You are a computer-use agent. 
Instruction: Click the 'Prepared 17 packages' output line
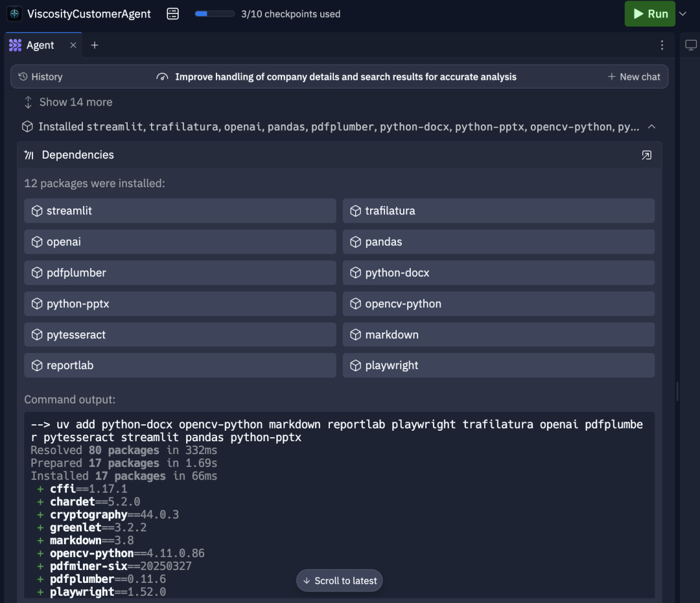point(124,463)
